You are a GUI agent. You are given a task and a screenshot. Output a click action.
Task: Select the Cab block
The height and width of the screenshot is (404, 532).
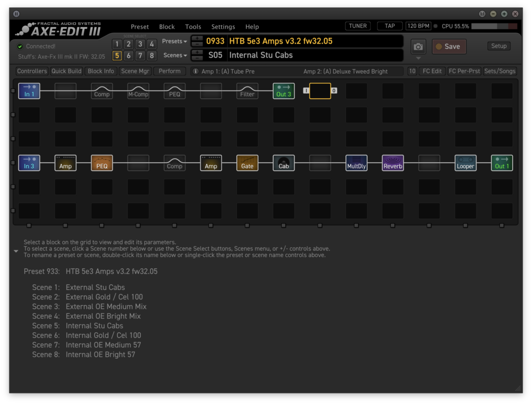[x=284, y=163]
